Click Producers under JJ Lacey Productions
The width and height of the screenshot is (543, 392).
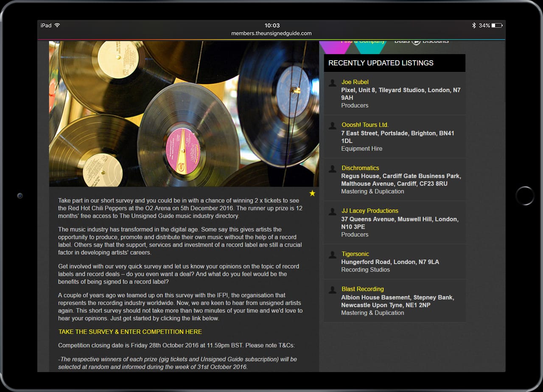(355, 235)
